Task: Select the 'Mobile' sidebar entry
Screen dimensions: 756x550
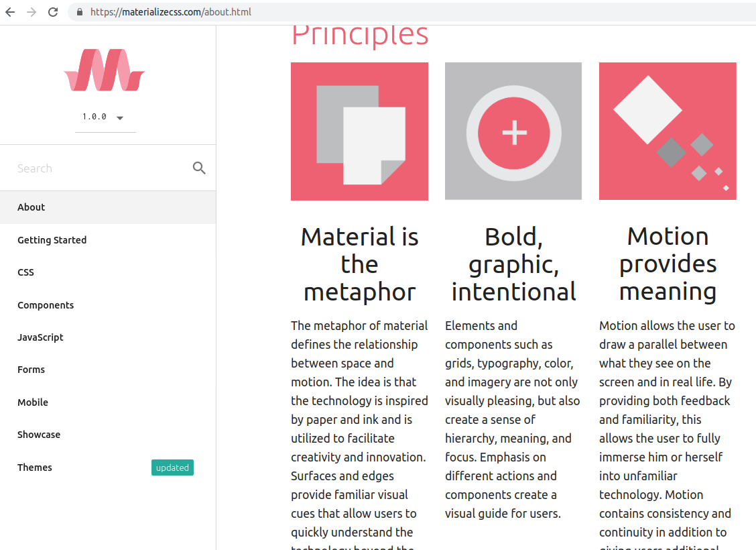Action: click(x=33, y=402)
